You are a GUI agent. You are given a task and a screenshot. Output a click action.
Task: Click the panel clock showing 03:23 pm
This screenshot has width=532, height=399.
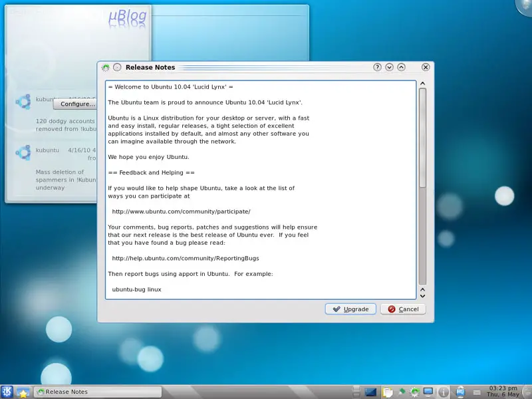[503, 392]
